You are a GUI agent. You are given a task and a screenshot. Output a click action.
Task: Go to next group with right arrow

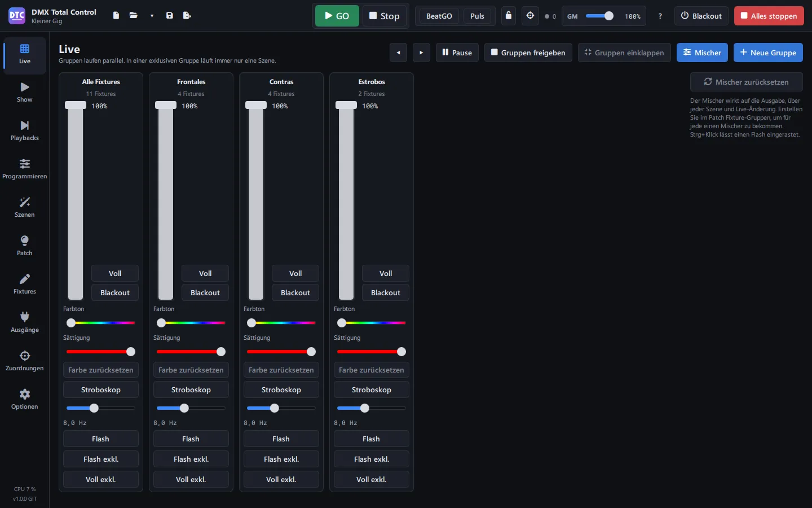pyautogui.click(x=421, y=52)
